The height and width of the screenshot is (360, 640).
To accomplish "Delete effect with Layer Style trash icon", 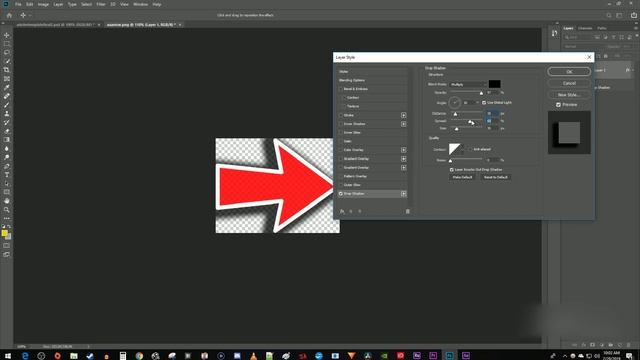I will 407,211.
